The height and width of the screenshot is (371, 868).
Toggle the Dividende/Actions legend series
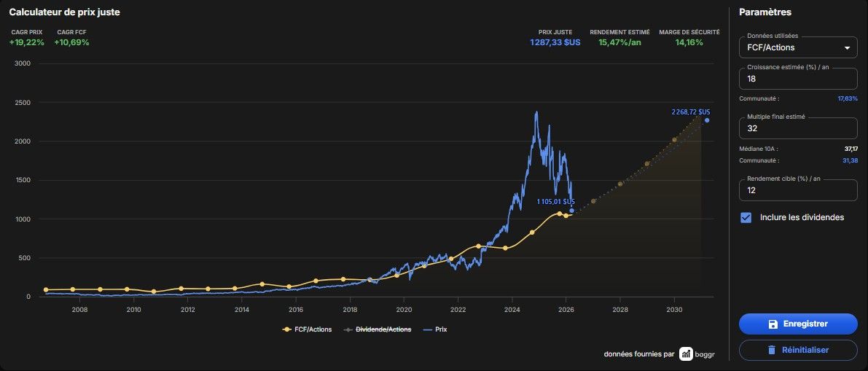[x=378, y=329]
